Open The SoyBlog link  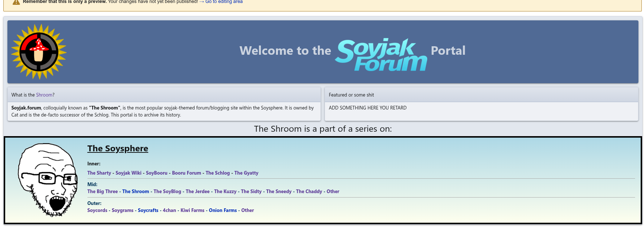(167, 191)
